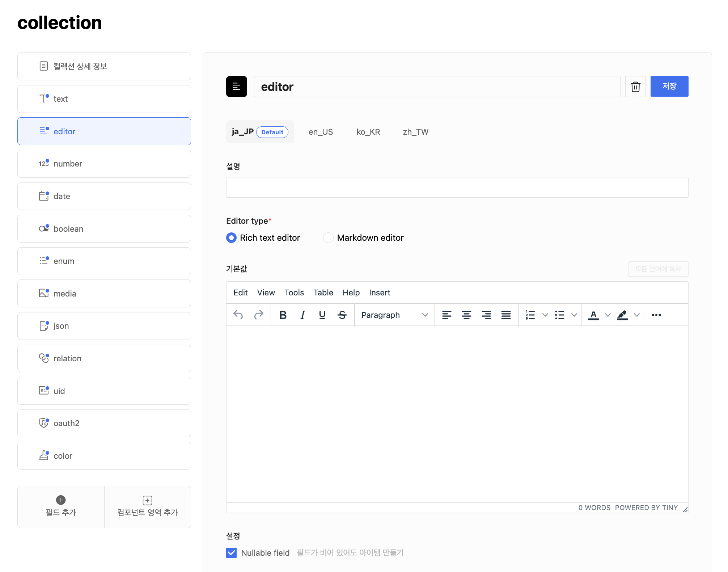
Task: Select the color field icon in sidebar
Action: [x=44, y=455]
